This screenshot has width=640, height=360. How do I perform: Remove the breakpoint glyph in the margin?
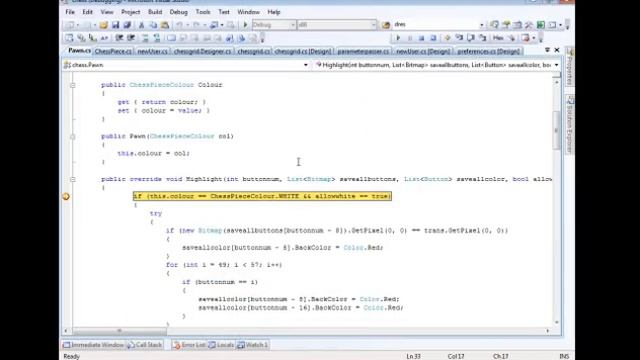(x=66, y=196)
